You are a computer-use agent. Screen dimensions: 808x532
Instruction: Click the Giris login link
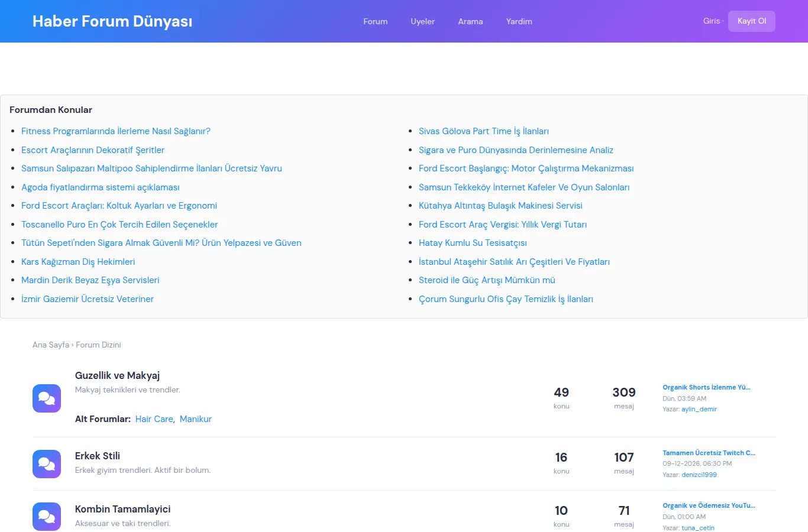pos(712,21)
